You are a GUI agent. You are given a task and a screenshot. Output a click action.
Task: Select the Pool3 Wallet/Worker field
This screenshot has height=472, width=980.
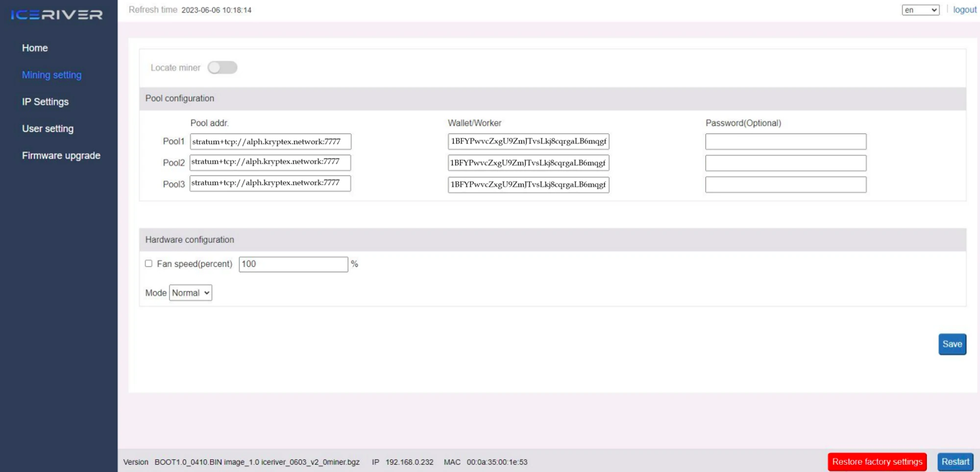click(528, 185)
